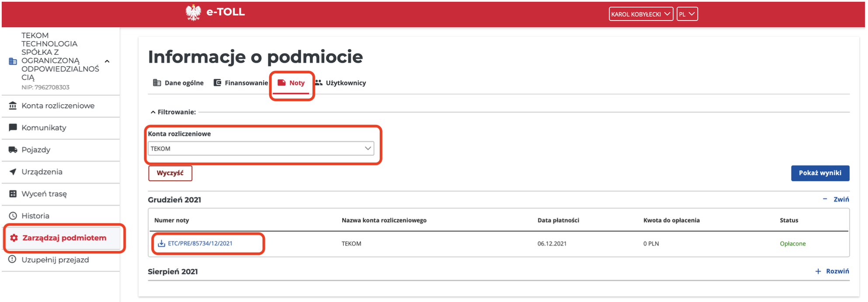Image resolution: width=868 pixels, height=302 pixels.
Task: Click the plus icon beside Rozwiń
Action: click(x=818, y=271)
